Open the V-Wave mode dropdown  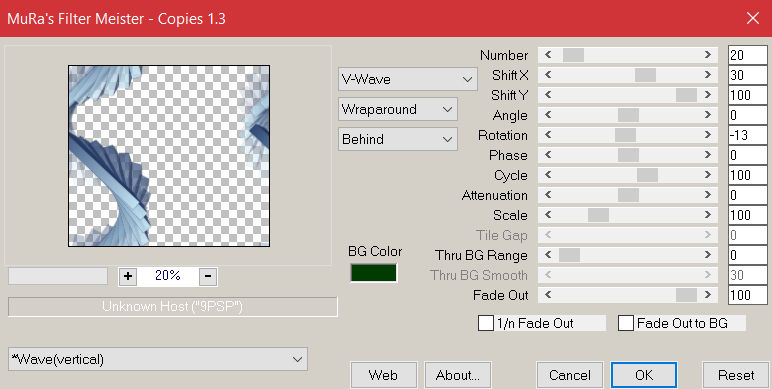click(x=408, y=79)
